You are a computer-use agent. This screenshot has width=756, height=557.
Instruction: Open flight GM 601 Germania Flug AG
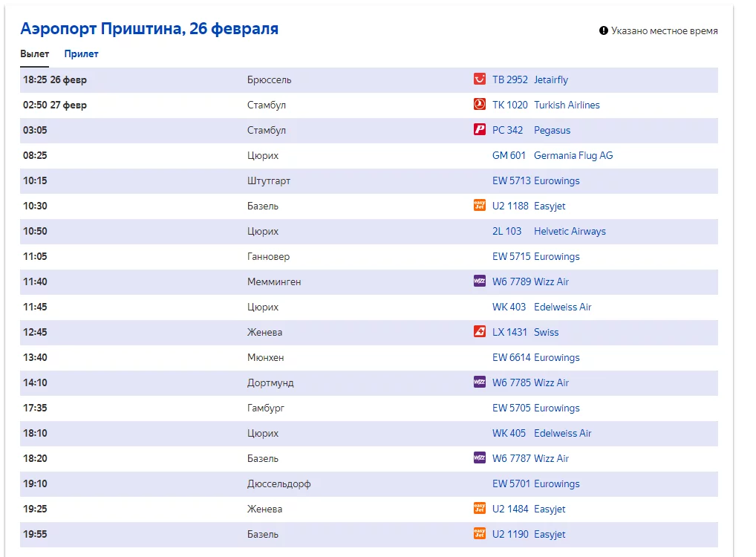tap(553, 155)
